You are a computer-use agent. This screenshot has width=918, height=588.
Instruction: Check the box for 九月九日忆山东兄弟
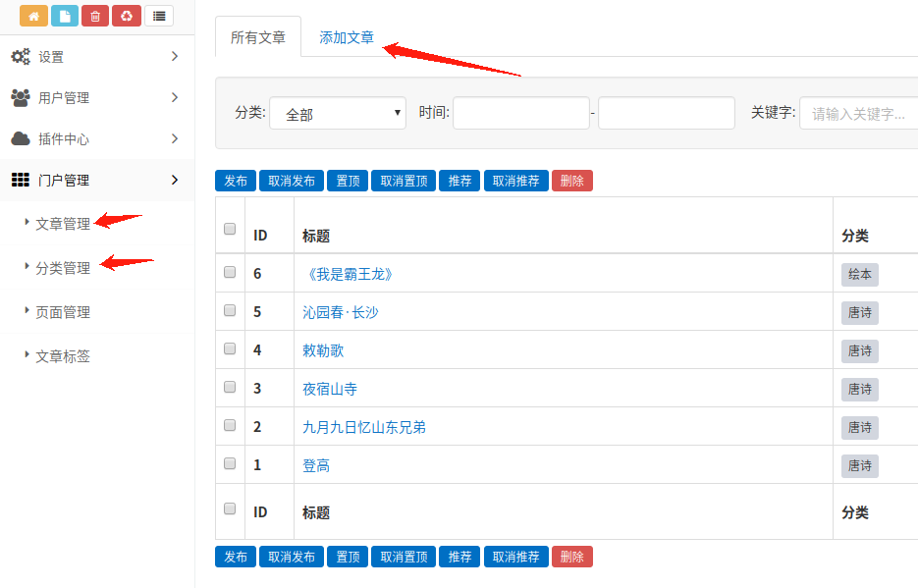(x=230, y=425)
